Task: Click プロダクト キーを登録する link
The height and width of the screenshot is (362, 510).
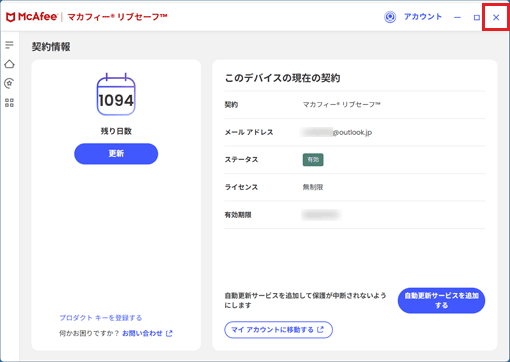Action: 101,318
